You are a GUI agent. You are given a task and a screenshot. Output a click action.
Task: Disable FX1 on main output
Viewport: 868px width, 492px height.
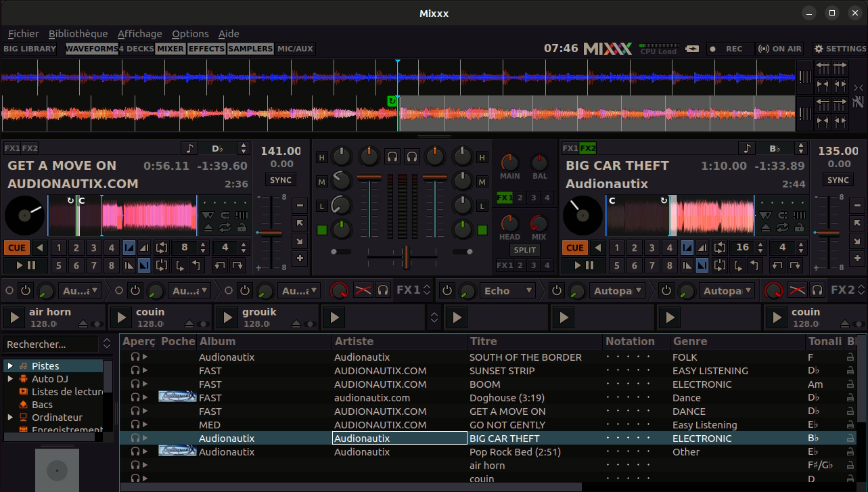504,198
